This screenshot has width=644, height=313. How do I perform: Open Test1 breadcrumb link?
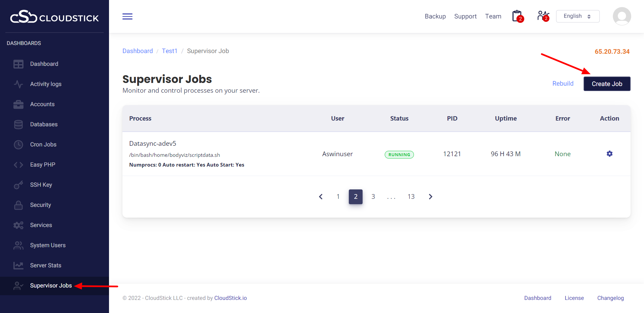click(x=169, y=51)
